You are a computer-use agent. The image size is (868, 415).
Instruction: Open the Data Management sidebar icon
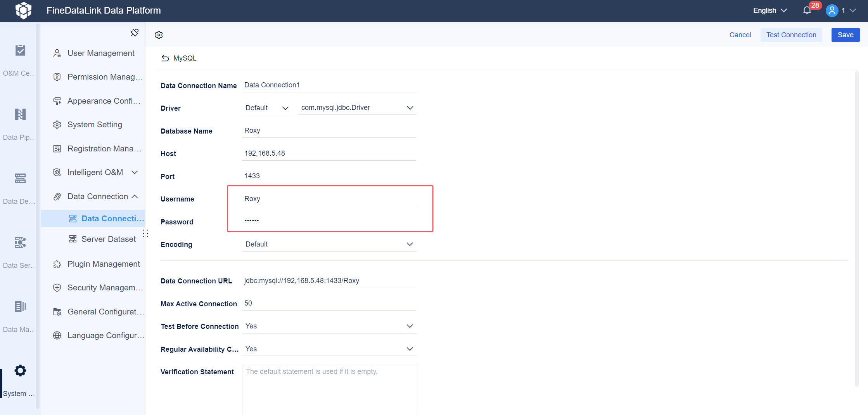20,306
